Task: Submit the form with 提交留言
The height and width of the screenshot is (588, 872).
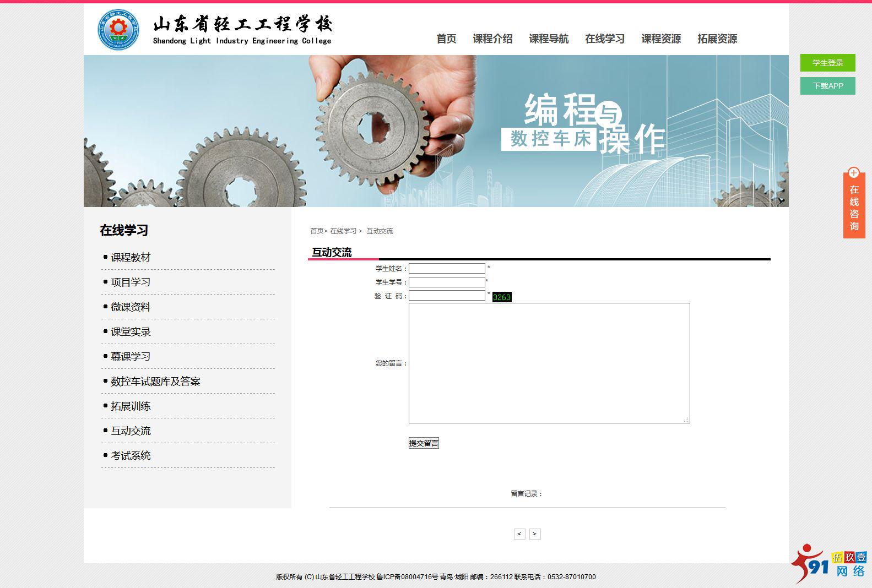Action: pyautogui.click(x=424, y=443)
